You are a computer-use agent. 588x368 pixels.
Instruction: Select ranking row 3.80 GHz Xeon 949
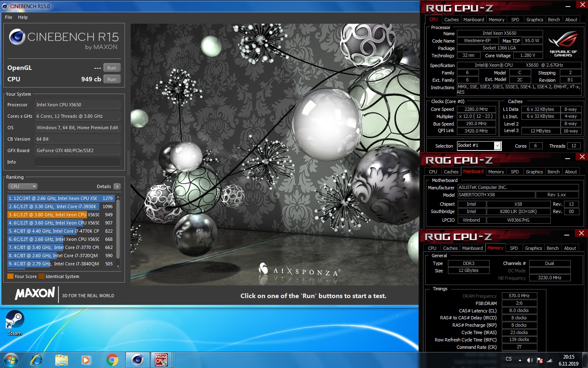[61, 215]
